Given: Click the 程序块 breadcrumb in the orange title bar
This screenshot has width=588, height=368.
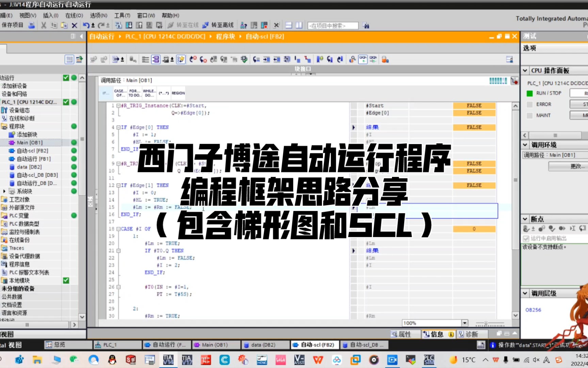Looking at the screenshot, I should pos(225,36).
